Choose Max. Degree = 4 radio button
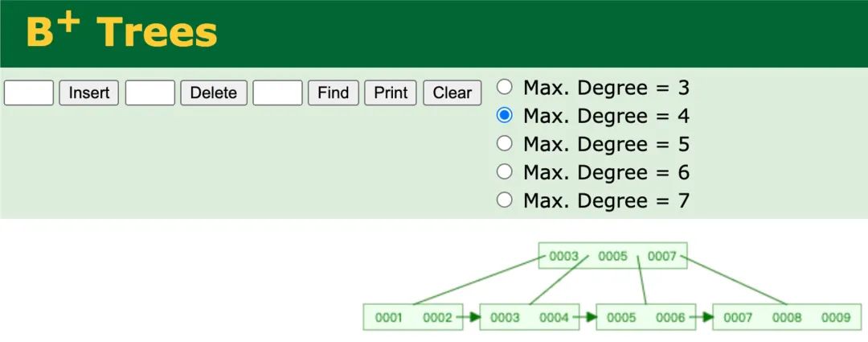This screenshot has width=868, height=342. (x=504, y=115)
